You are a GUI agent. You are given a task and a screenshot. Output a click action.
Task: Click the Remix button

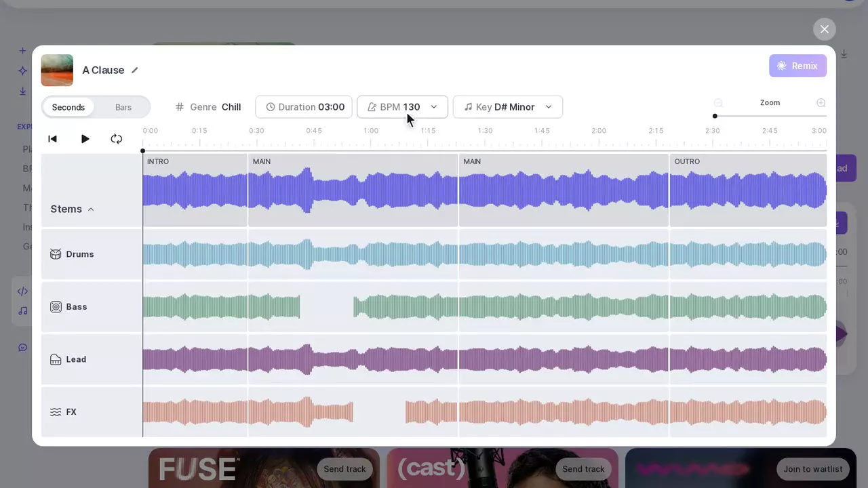click(x=797, y=66)
